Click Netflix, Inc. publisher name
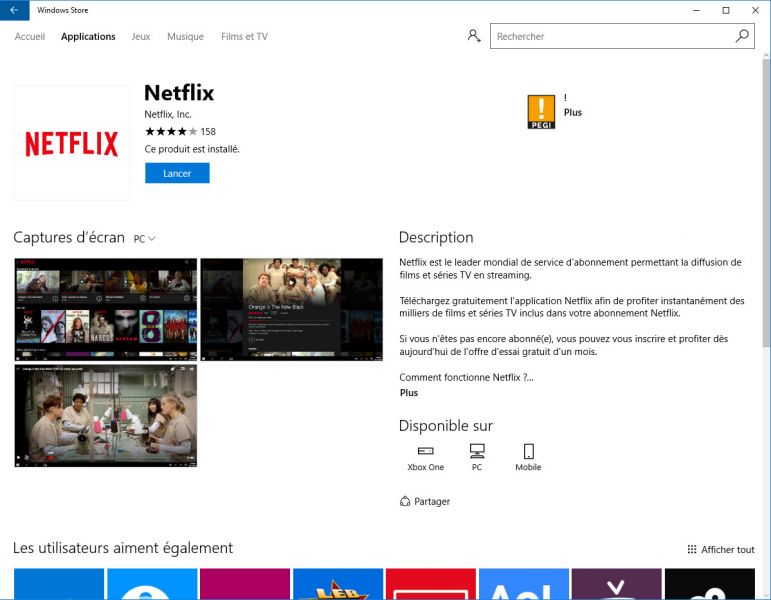This screenshot has width=771, height=600. [x=168, y=114]
